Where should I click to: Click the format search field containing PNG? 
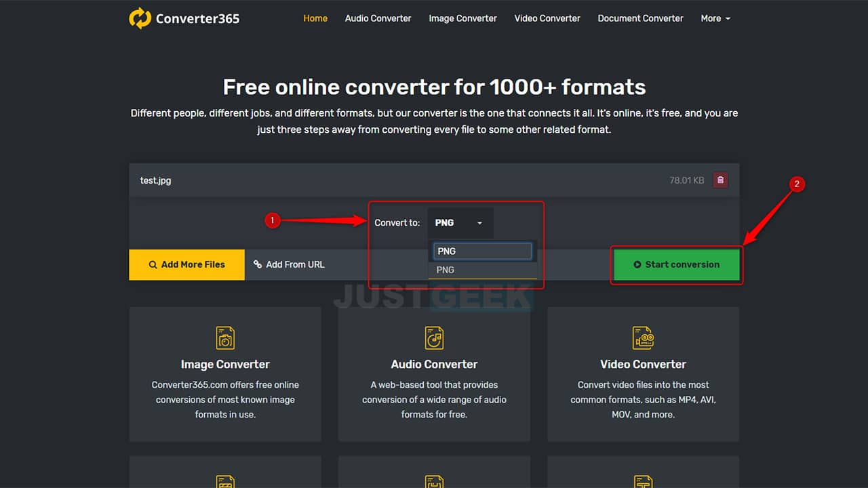click(482, 251)
